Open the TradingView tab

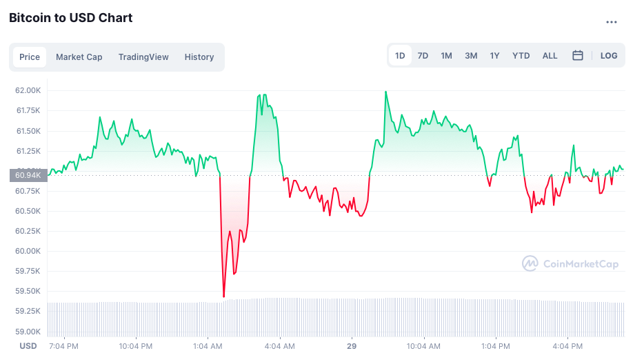(143, 57)
